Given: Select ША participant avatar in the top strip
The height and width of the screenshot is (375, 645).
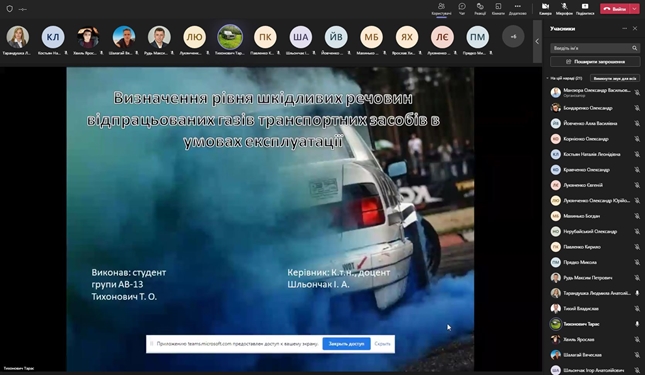Looking at the screenshot, I should [x=301, y=37].
